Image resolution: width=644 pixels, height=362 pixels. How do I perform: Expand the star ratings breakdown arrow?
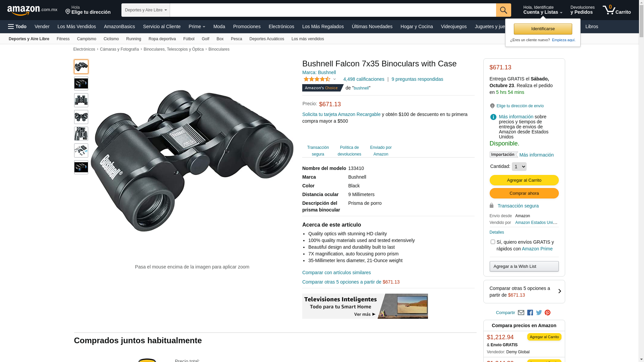click(334, 79)
